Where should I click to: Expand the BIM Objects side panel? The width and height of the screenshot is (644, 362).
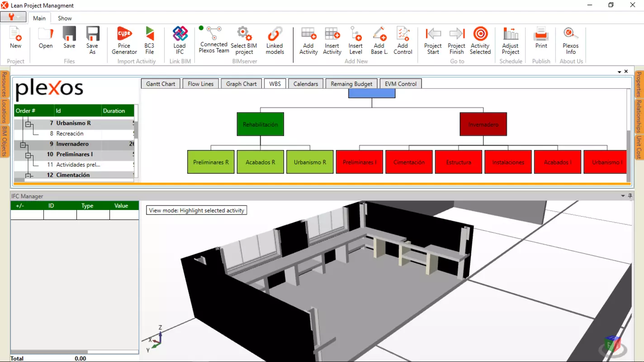click(4, 141)
